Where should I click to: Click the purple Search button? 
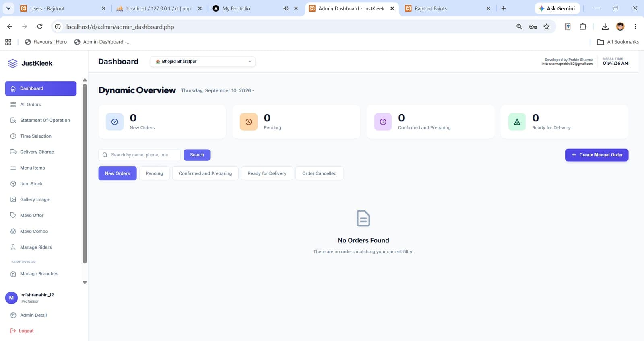(197, 155)
